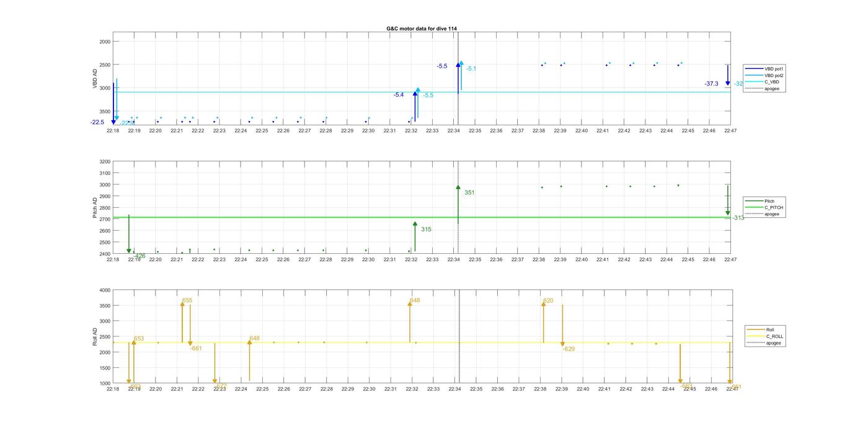
Task: Select the light blue "-5.1" label
Action: (x=471, y=69)
